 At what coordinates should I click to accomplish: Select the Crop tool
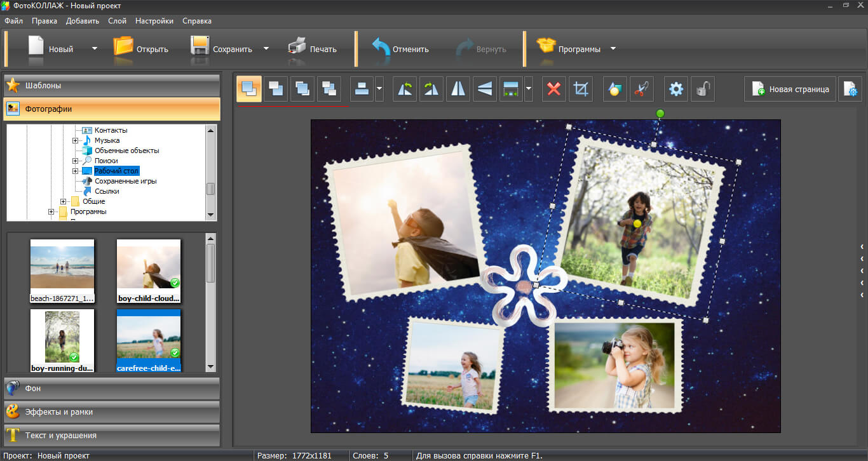[x=581, y=89]
